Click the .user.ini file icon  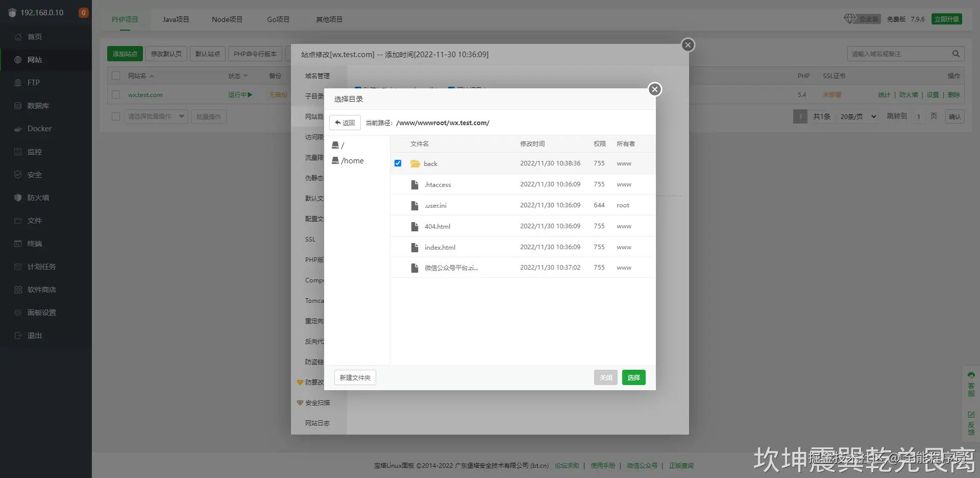coord(415,205)
